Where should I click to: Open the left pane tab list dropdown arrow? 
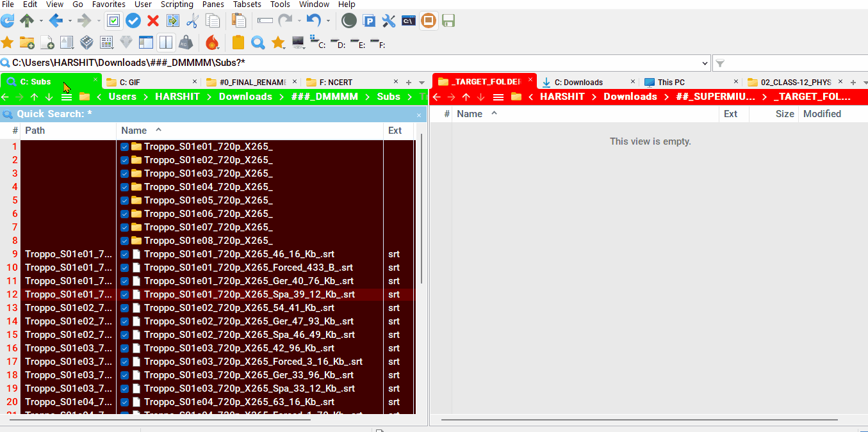(x=422, y=83)
